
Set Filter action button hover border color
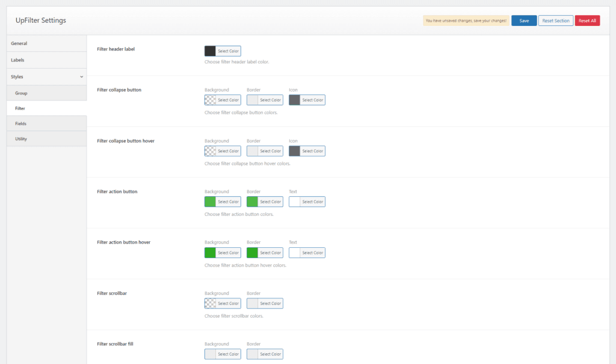click(x=265, y=253)
